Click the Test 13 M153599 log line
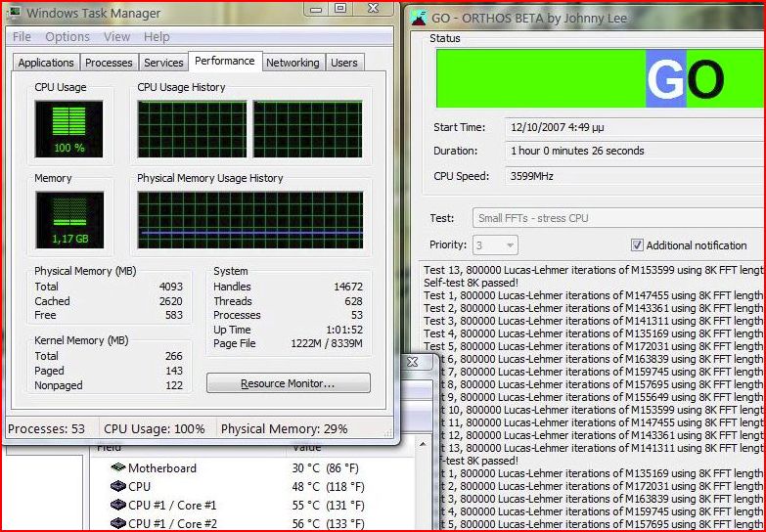Screen dimensions: 766x532 pyautogui.click(x=593, y=270)
